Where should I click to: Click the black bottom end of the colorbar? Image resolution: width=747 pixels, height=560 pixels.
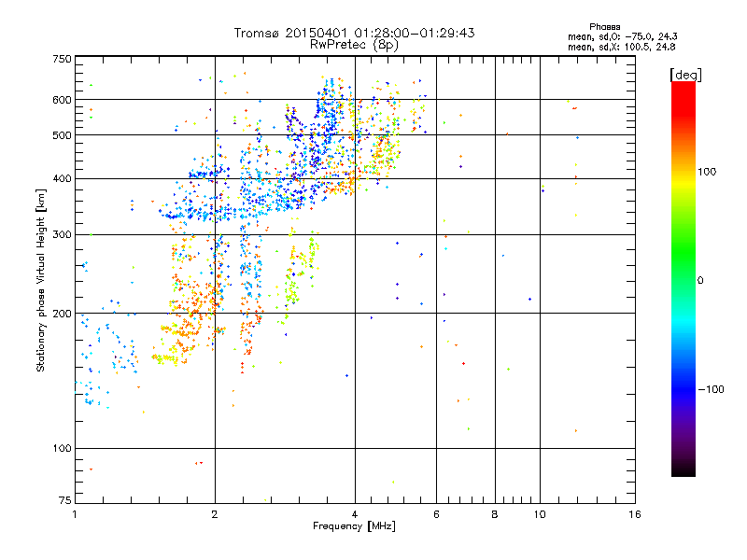(x=684, y=469)
